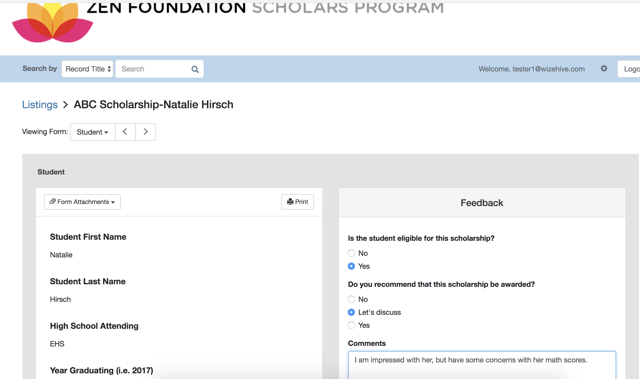640x379 pixels.
Task: Select No for the scholarship award recommendation
Action: pos(351,299)
